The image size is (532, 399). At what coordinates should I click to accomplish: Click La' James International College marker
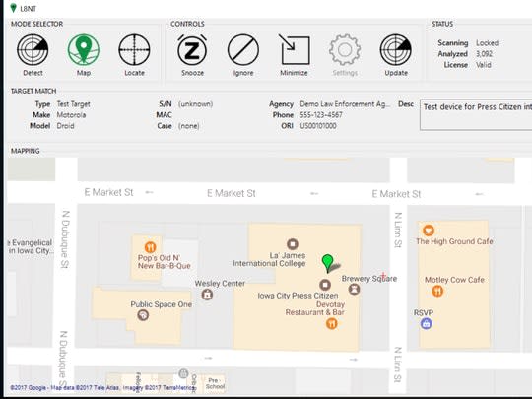click(x=293, y=243)
